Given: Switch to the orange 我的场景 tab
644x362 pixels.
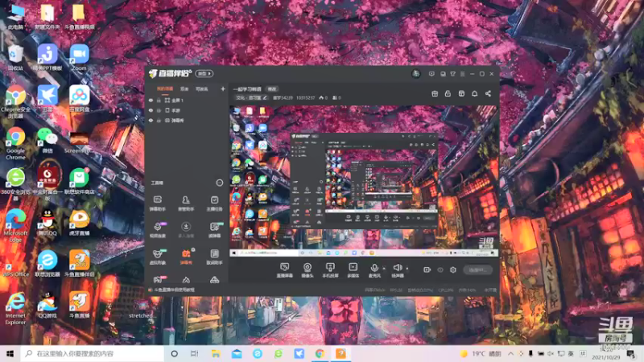Looking at the screenshot, I should (165, 88).
